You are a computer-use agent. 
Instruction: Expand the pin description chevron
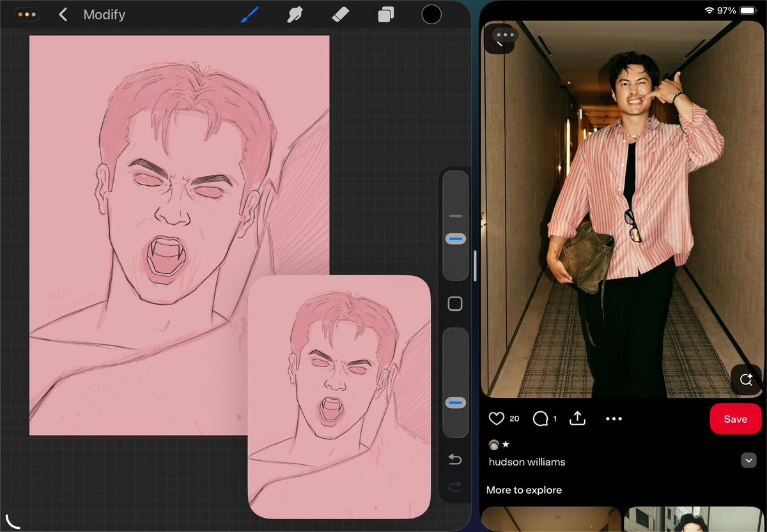(x=748, y=460)
